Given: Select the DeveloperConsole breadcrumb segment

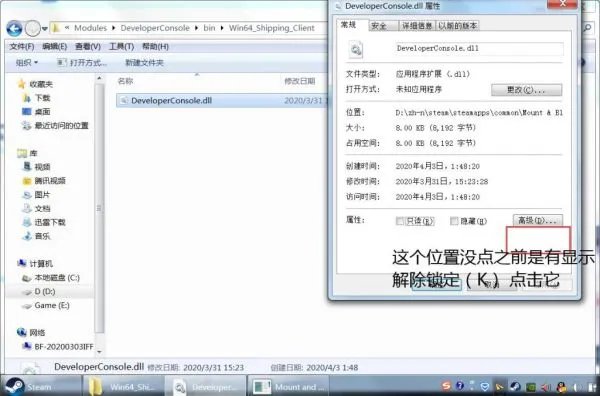Looking at the screenshot, I should [x=155, y=28].
